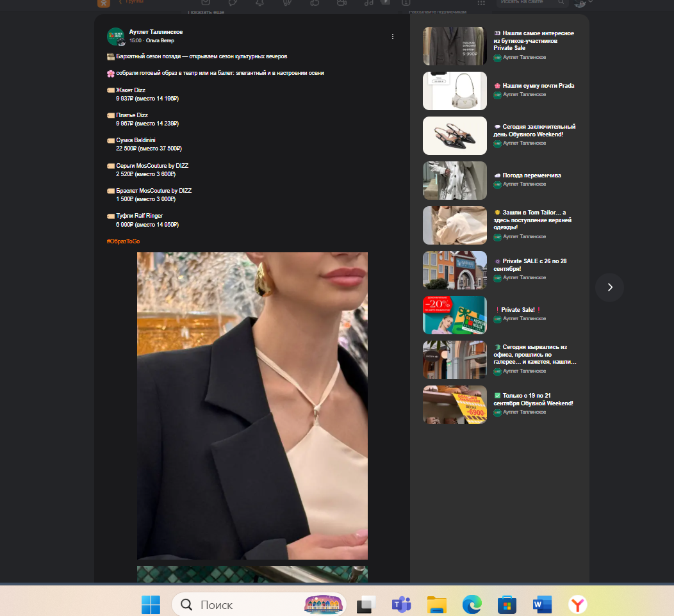
Task: Switch to Yandex Browser on taskbar
Action: 578,605
